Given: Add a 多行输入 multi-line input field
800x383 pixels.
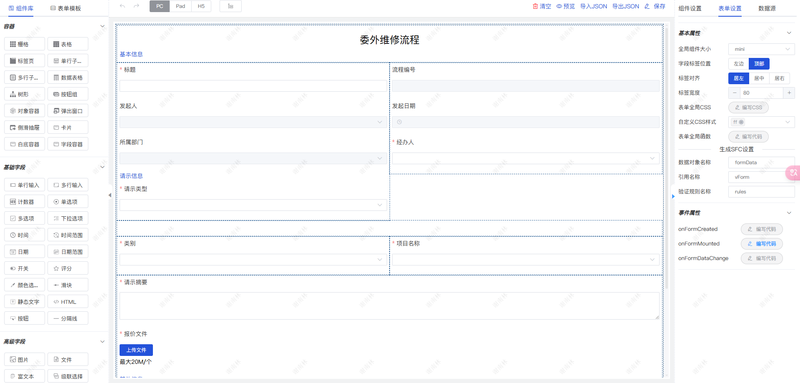Looking at the screenshot, I should (68, 185).
